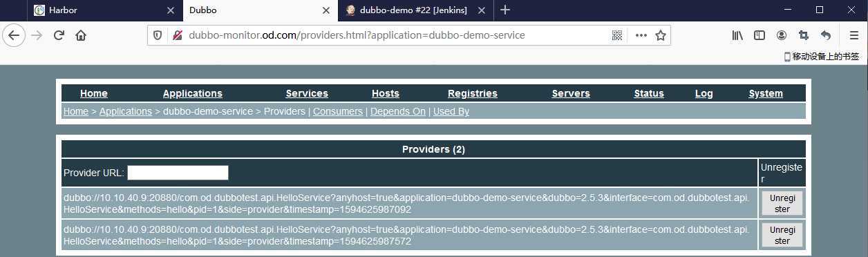The image size is (868, 257).
Task: Open the Hosts menu item
Action: pos(386,93)
